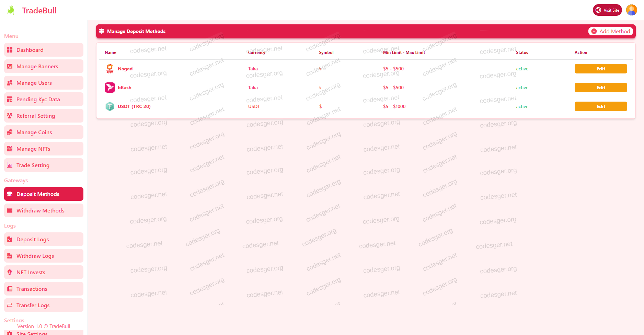Edit the bKash deposit method

coord(600,88)
